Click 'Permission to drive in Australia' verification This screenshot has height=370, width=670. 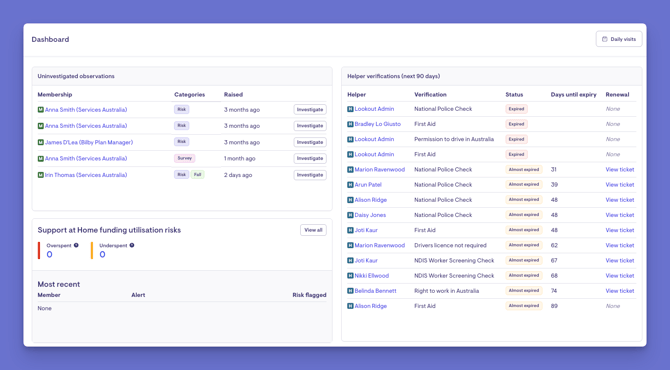pos(454,139)
